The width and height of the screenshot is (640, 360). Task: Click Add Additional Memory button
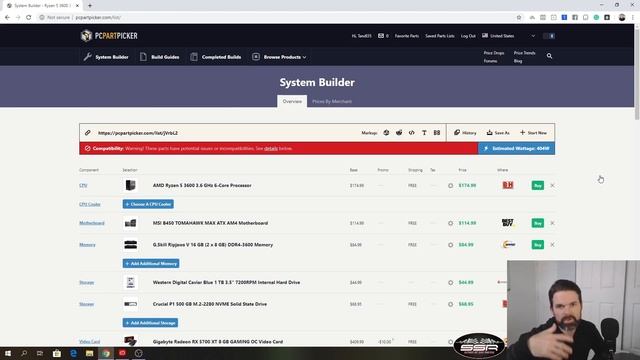click(151, 264)
